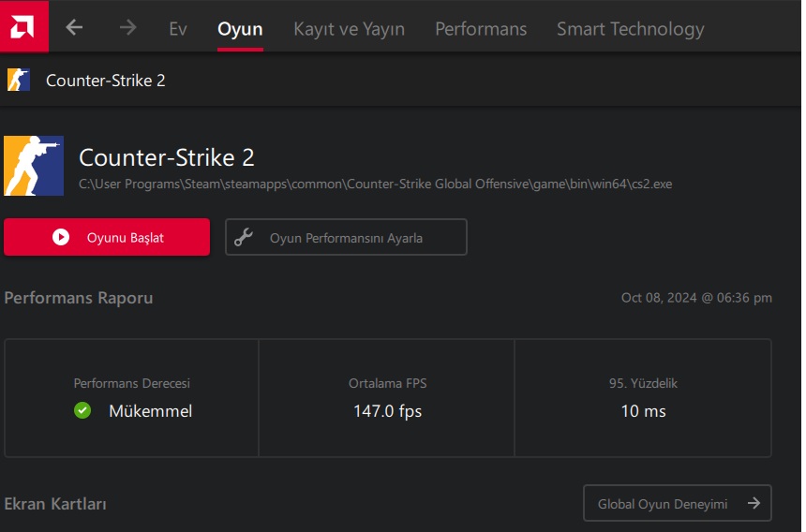Click the AMD logo icon

[24, 26]
